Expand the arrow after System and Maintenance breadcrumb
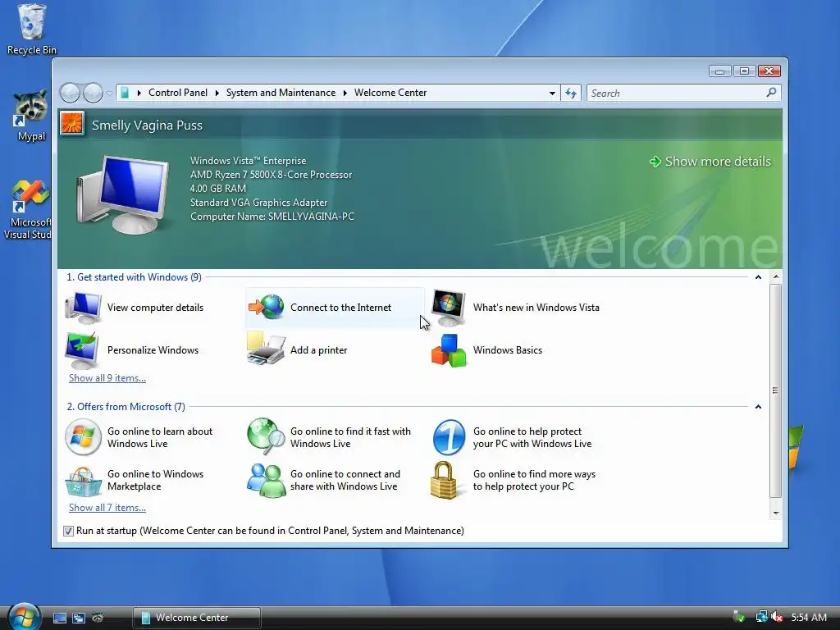This screenshot has height=630, width=840. (345, 93)
